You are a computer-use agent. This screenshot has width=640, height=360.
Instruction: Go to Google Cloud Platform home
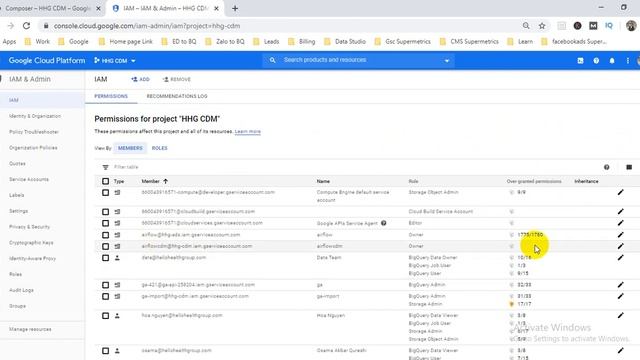[x=47, y=60]
